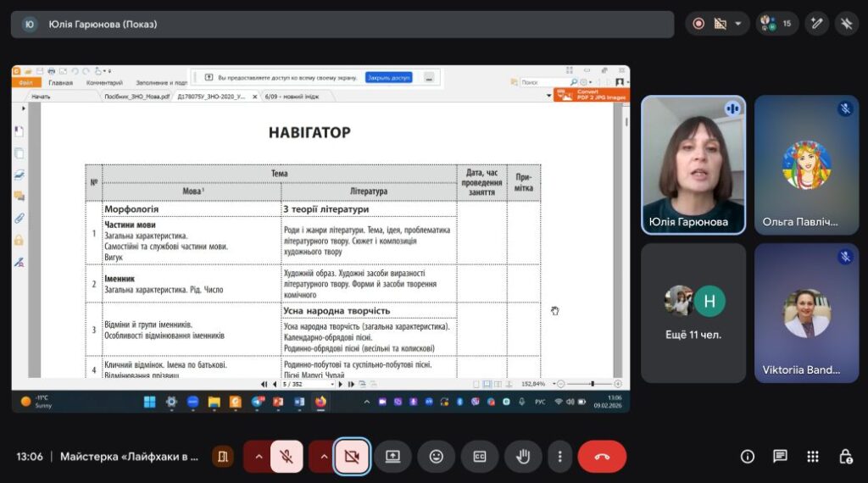
Task: Click the PDF zoom level slider
Action: 589,383
